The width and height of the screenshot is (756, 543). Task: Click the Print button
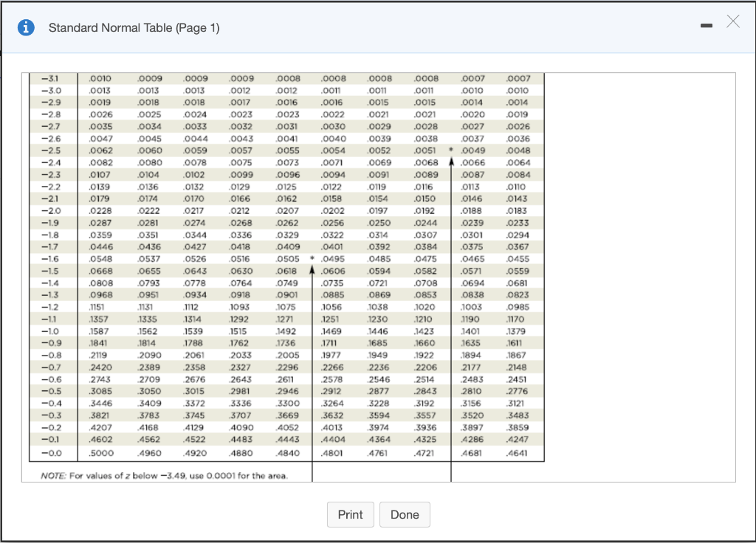click(350, 514)
